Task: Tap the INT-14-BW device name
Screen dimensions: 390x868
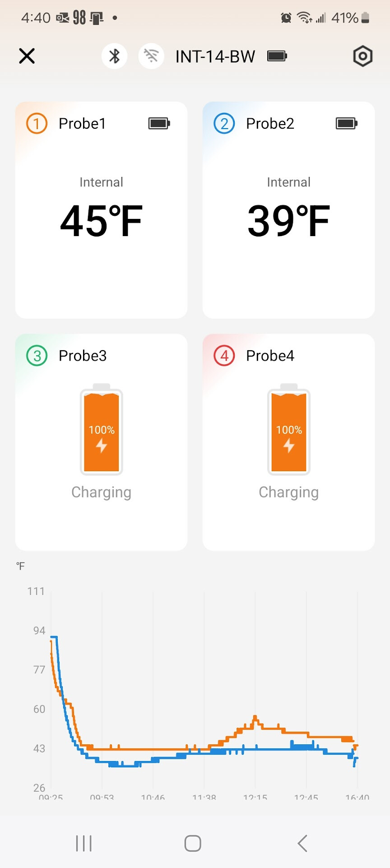Action: click(x=215, y=56)
